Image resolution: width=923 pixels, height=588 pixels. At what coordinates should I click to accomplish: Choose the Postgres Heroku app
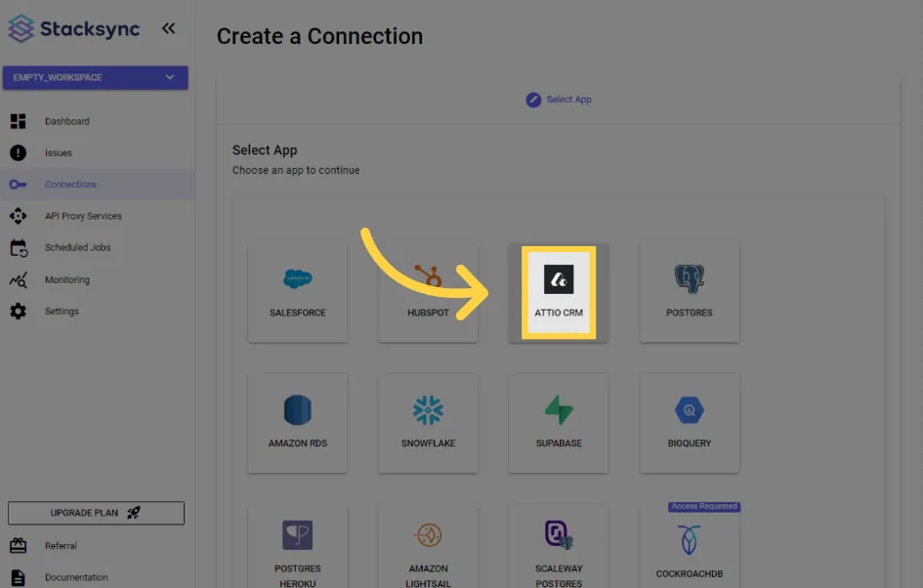pyautogui.click(x=298, y=547)
